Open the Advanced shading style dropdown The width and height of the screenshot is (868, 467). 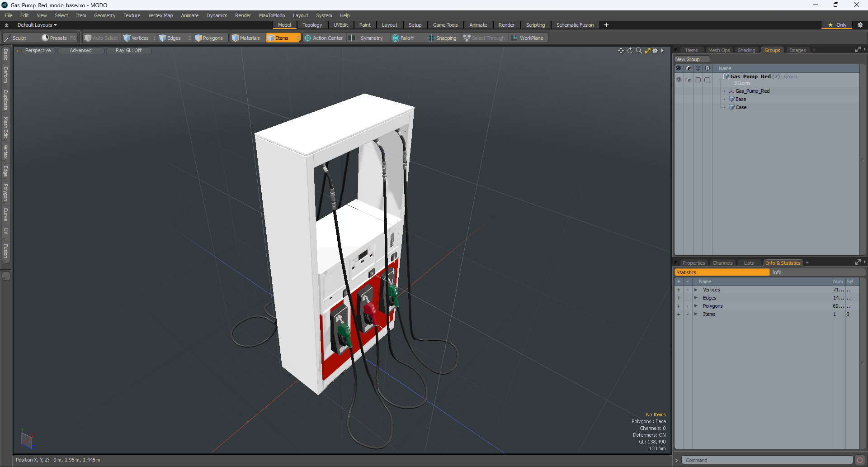coord(80,51)
